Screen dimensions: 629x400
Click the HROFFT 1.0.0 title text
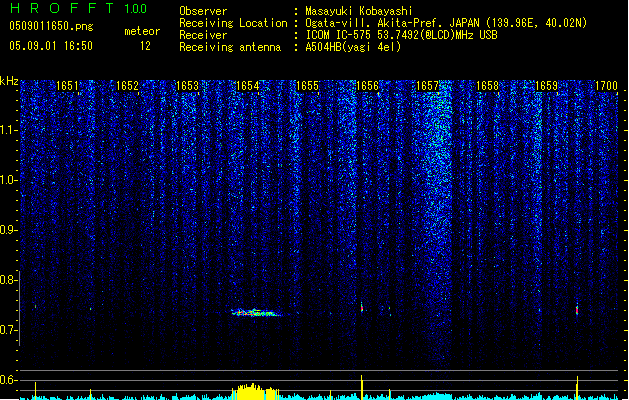78,8
